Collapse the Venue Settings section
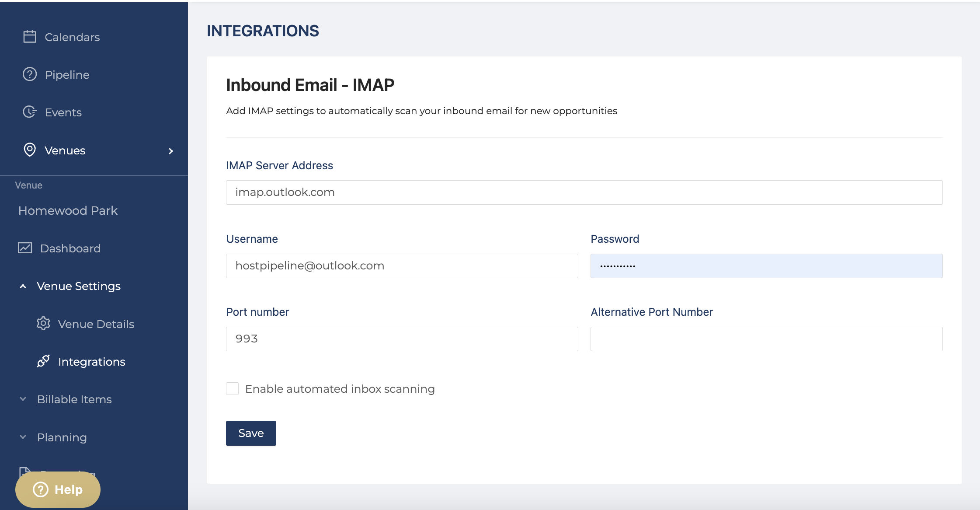The width and height of the screenshot is (980, 510). (23, 286)
